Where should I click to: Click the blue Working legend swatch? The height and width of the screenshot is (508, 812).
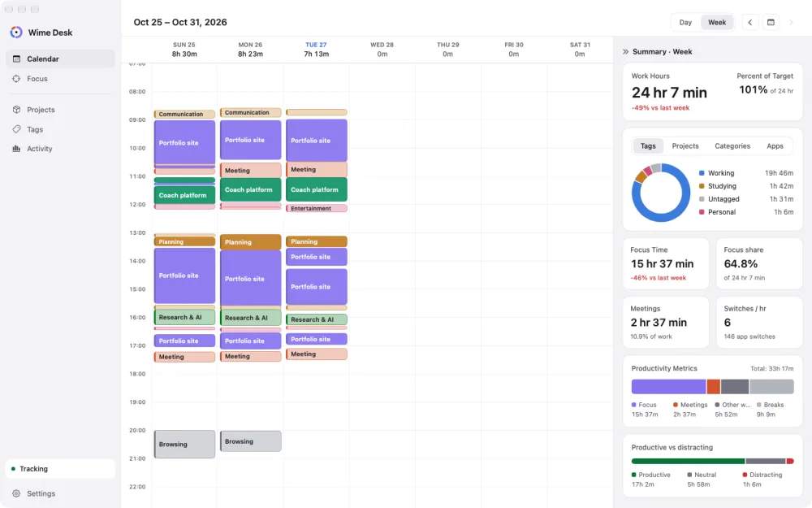click(702, 173)
